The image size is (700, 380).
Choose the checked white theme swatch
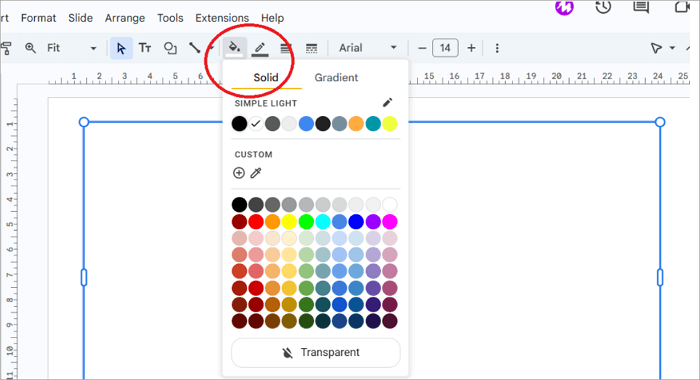pyautogui.click(x=256, y=124)
